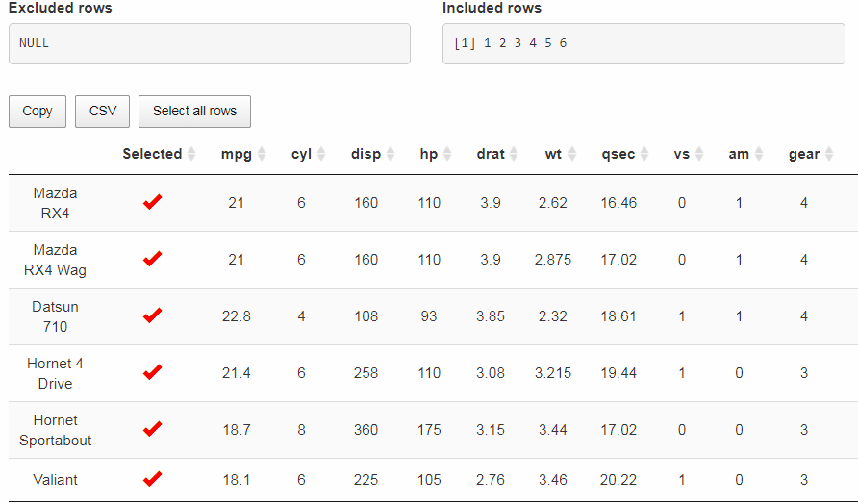Screen dimensions: 858x504
Task: Click sort icon beside disp header
Action: pos(391,154)
